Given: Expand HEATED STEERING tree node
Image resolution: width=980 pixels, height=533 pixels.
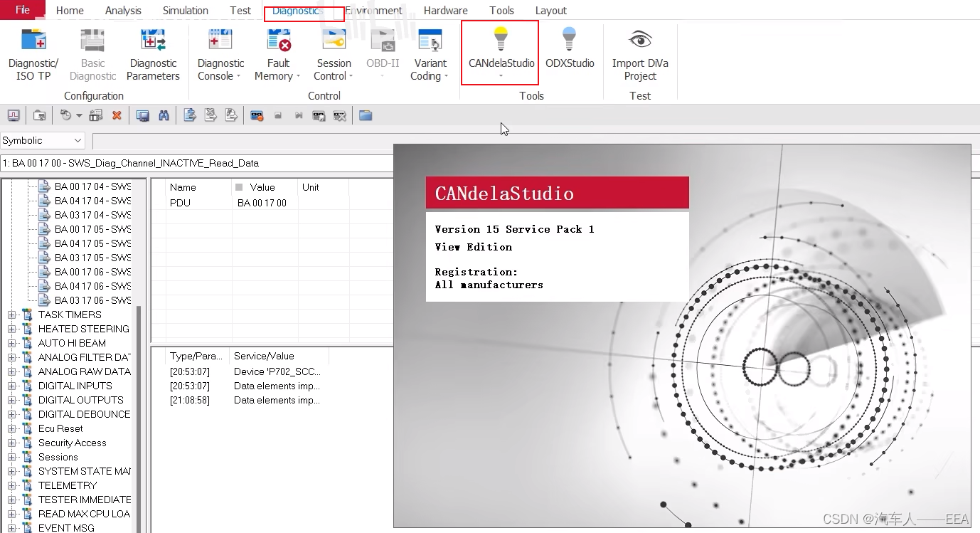Looking at the screenshot, I should point(11,329).
